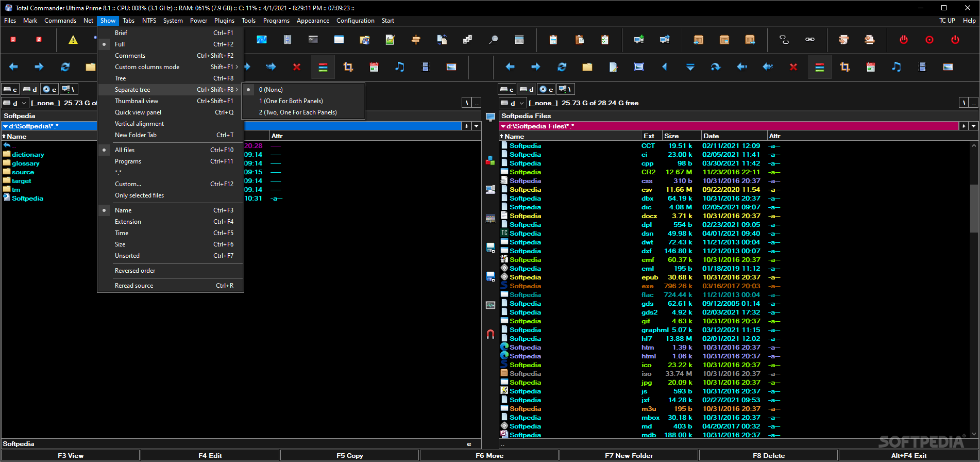
Task: Open the calculator icon in top toolbar
Action: pyautogui.click(x=519, y=40)
